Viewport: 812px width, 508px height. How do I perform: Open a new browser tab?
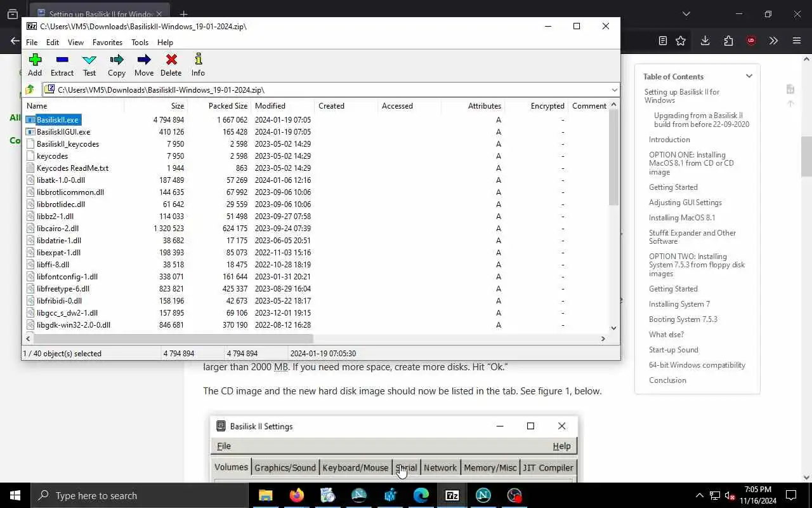183,14
